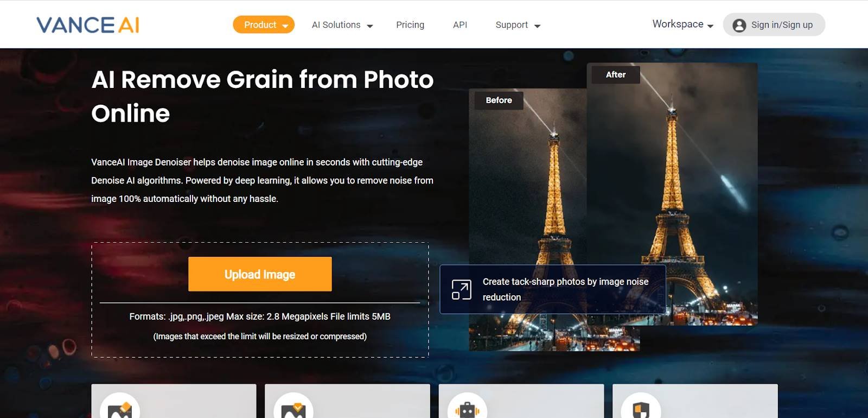Click the second feature card image icon
The image size is (868, 418).
293,406
